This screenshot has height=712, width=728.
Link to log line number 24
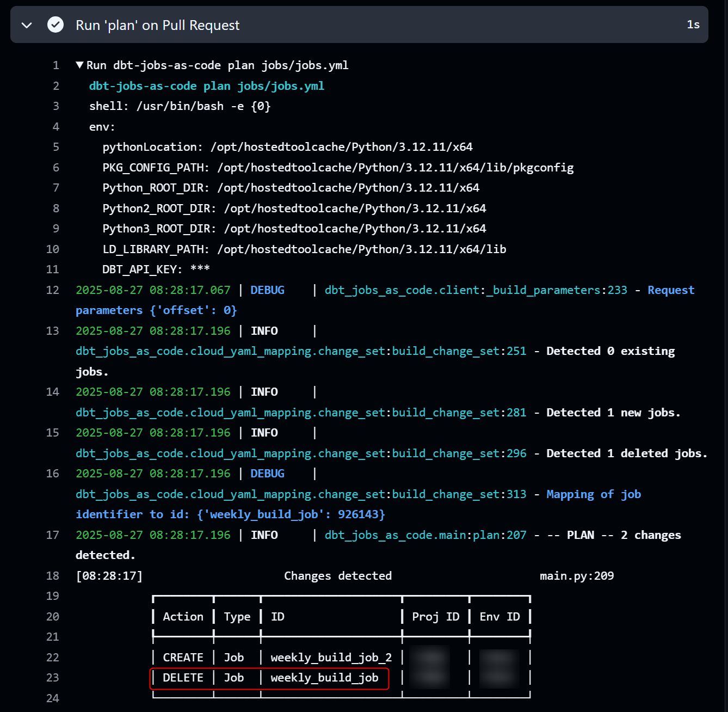pyautogui.click(x=53, y=698)
